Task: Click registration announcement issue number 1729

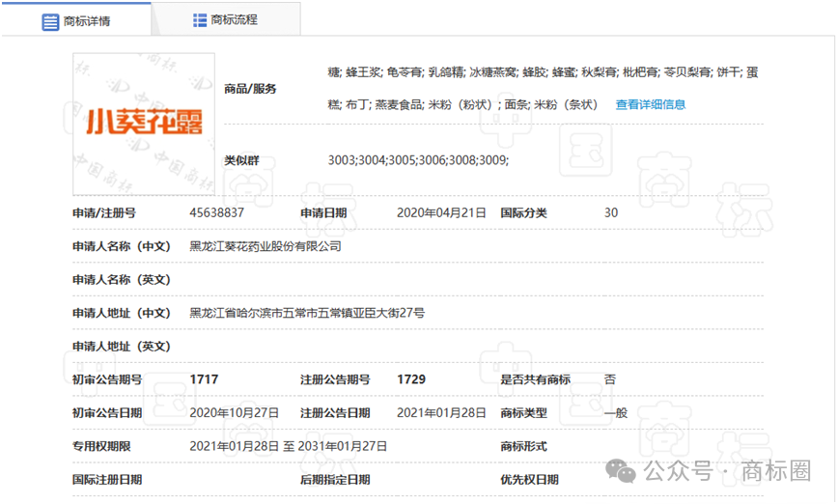Action: coord(411,379)
